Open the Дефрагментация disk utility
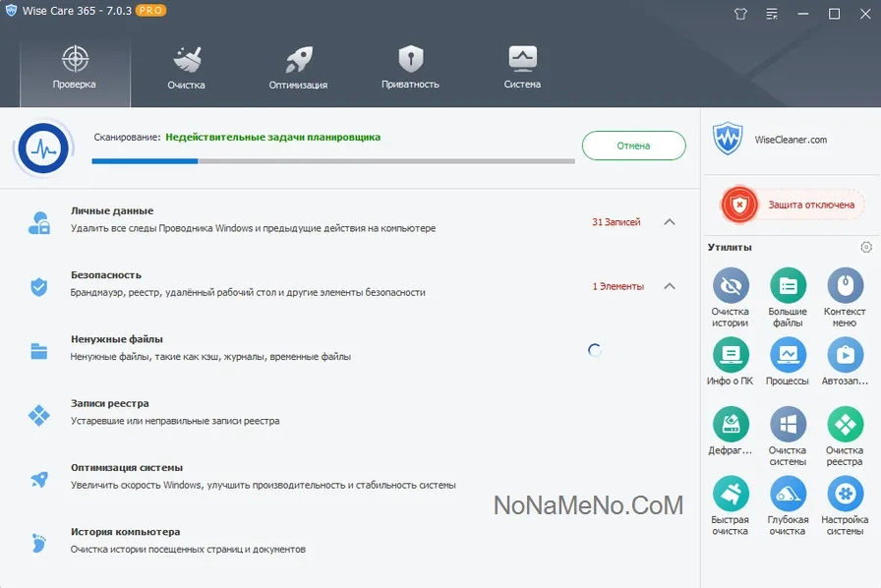This screenshot has height=588, width=881. pyautogui.click(x=730, y=426)
